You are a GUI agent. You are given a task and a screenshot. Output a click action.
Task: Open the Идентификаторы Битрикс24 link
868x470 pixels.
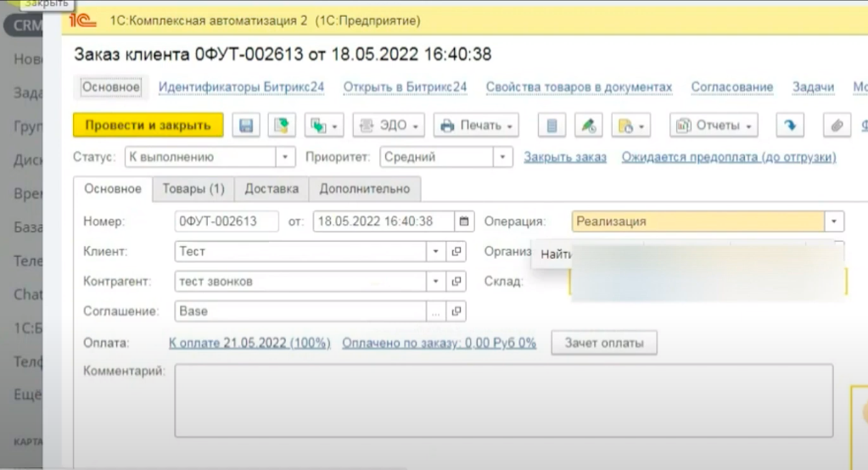click(x=241, y=87)
